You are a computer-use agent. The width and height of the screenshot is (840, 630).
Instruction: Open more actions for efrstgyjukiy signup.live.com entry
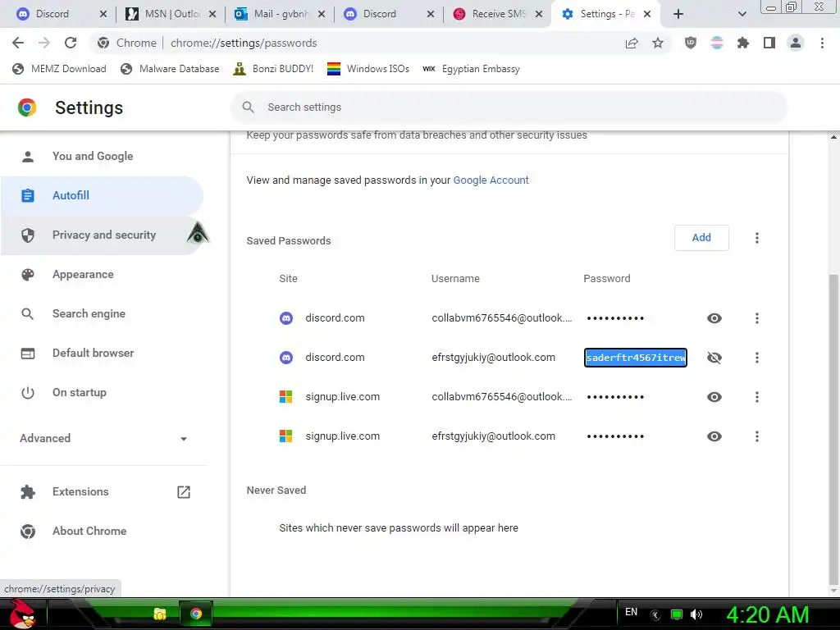[x=757, y=436]
